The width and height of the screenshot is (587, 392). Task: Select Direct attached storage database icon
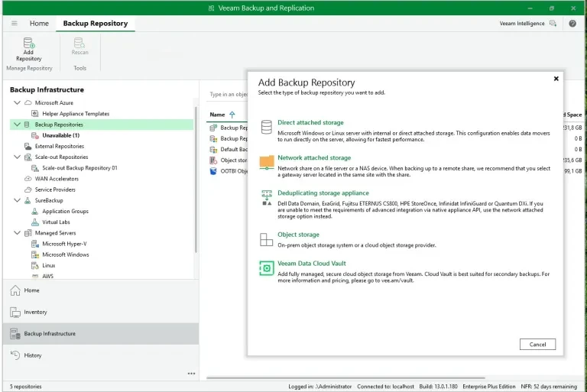click(x=267, y=128)
